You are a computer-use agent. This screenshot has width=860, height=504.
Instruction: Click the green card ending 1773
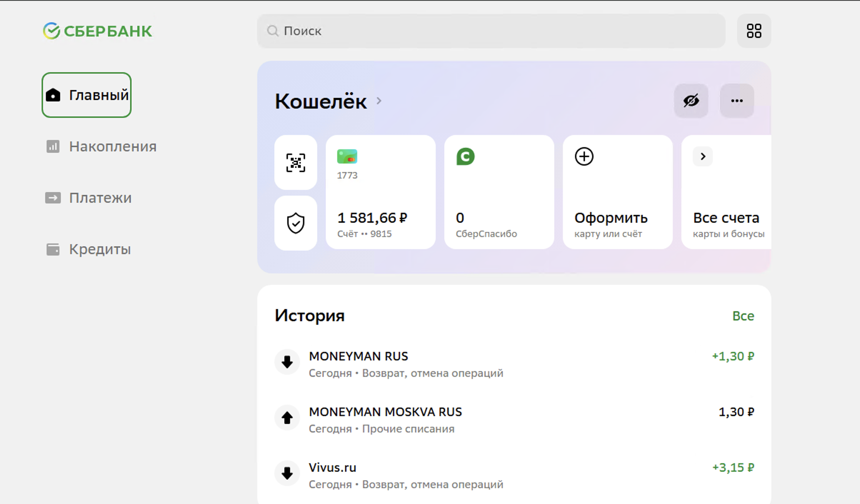pyautogui.click(x=380, y=192)
